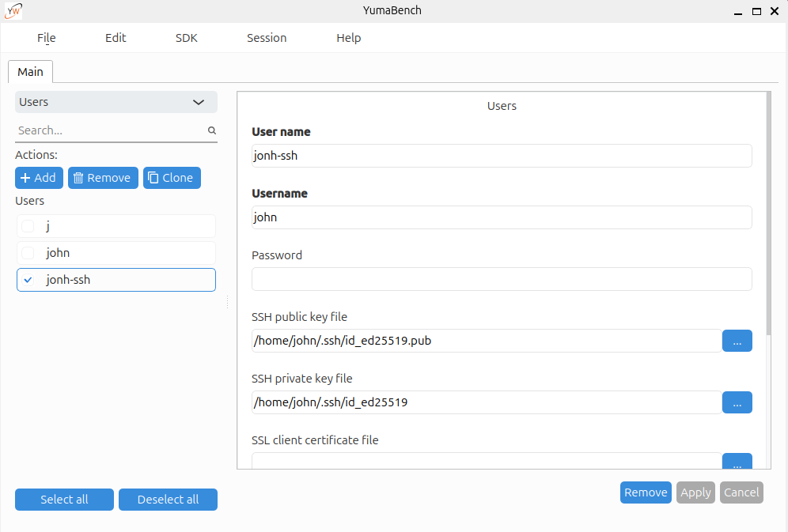The height and width of the screenshot is (532, 788).
Task: Browse for the SSH public key file
Action: pos(737,341)
